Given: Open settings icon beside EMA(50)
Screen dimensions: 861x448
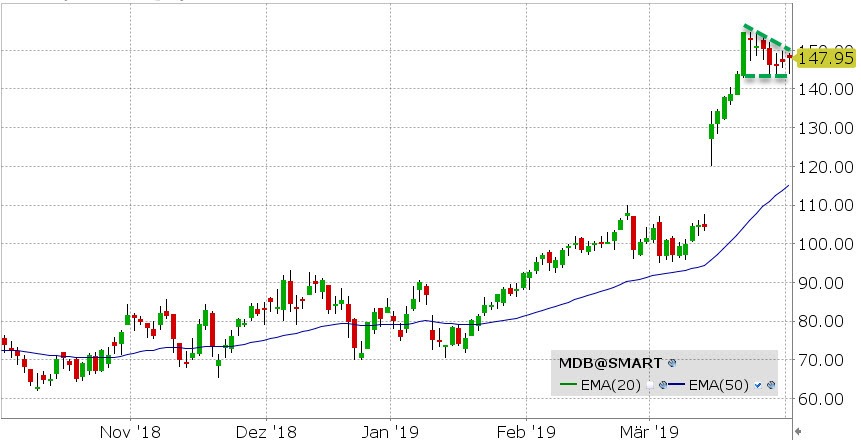Looking at the screenshot, I should point(771,384).
